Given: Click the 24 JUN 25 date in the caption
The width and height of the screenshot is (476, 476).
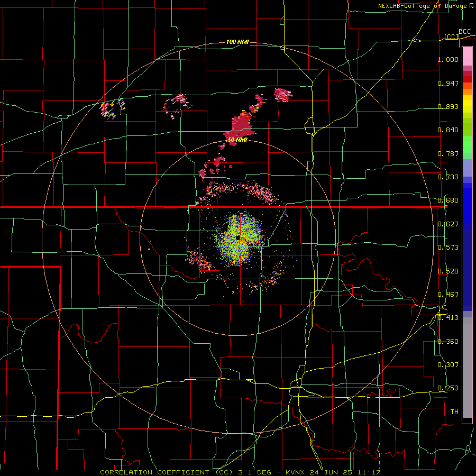Looking at the screenshot, I should point(332,472).
